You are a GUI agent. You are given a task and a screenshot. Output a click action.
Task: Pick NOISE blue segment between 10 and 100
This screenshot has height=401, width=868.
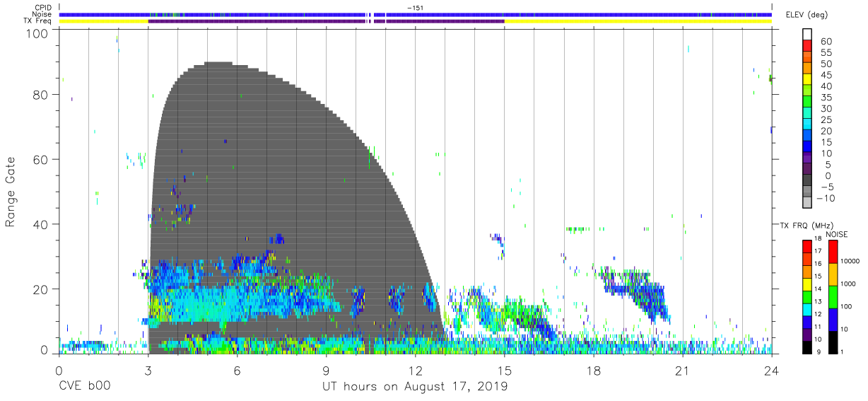click(834, 318)
